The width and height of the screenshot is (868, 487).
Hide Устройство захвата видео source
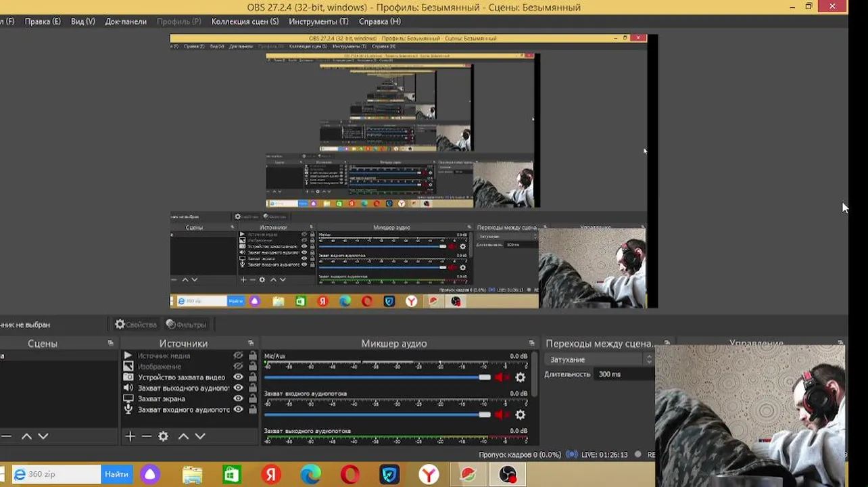tap(238, 377)
